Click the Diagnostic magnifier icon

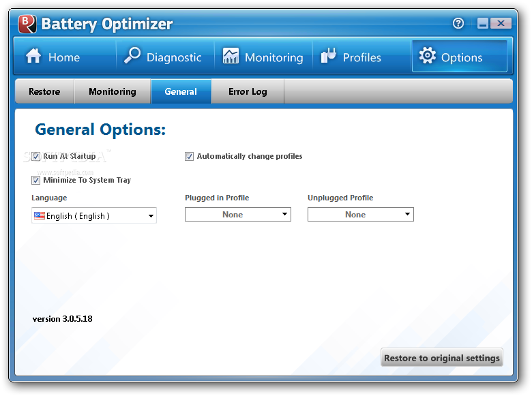pos(132,55)
